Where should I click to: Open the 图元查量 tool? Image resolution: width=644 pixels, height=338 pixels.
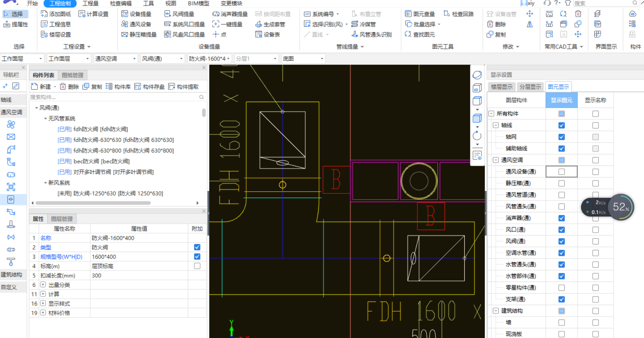(420, 14)
